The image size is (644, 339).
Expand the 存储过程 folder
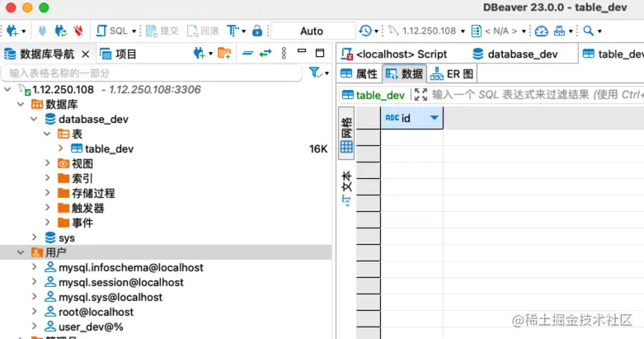[x=47, y=193]
